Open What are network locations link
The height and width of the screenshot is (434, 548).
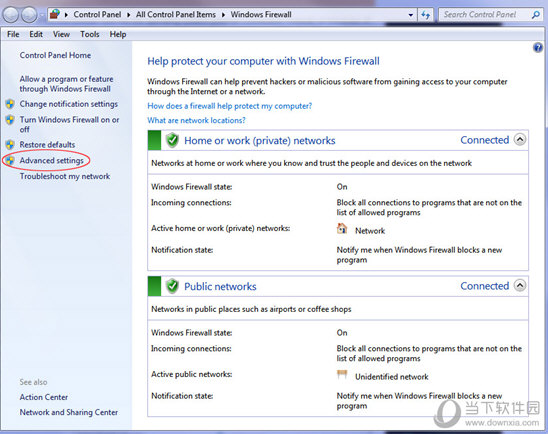(196, 120)
